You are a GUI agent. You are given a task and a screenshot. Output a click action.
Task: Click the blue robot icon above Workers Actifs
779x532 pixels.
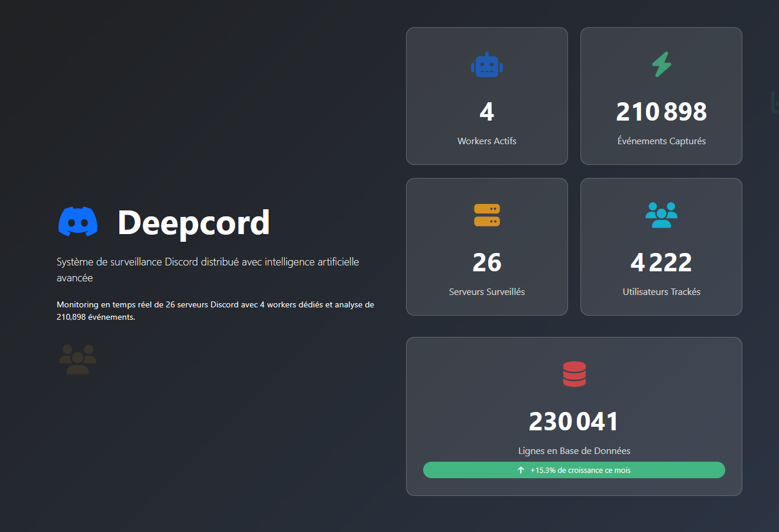(x=486, y=64)
